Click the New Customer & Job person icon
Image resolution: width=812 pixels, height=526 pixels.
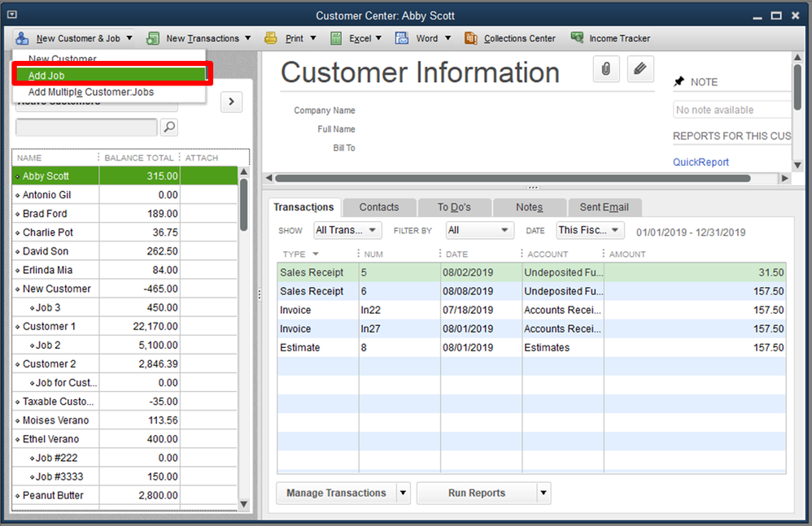[22, 38]
